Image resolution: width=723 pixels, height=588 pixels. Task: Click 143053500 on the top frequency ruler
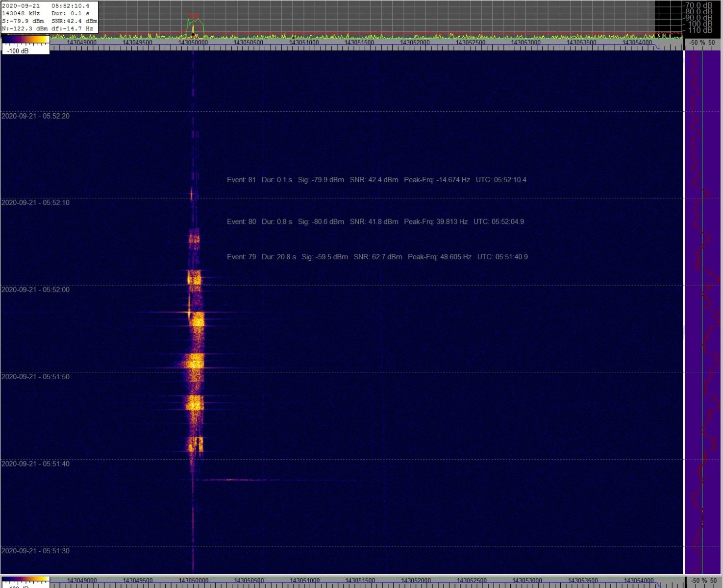coord(581,43)
